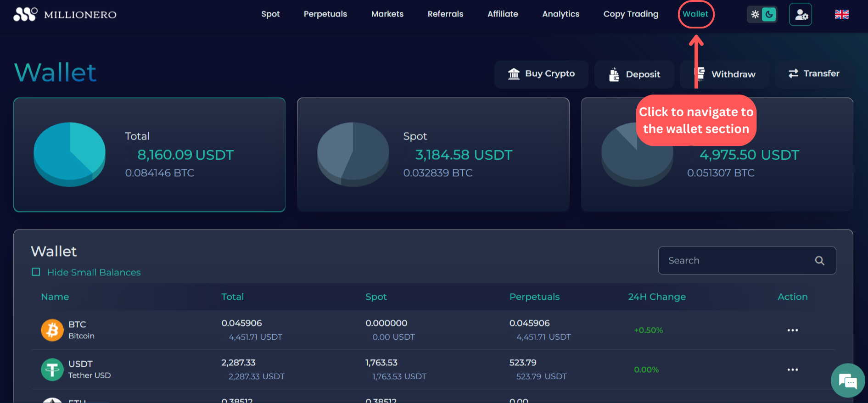
Task: Click the Buy Crypto button
Action: (541, 74)
